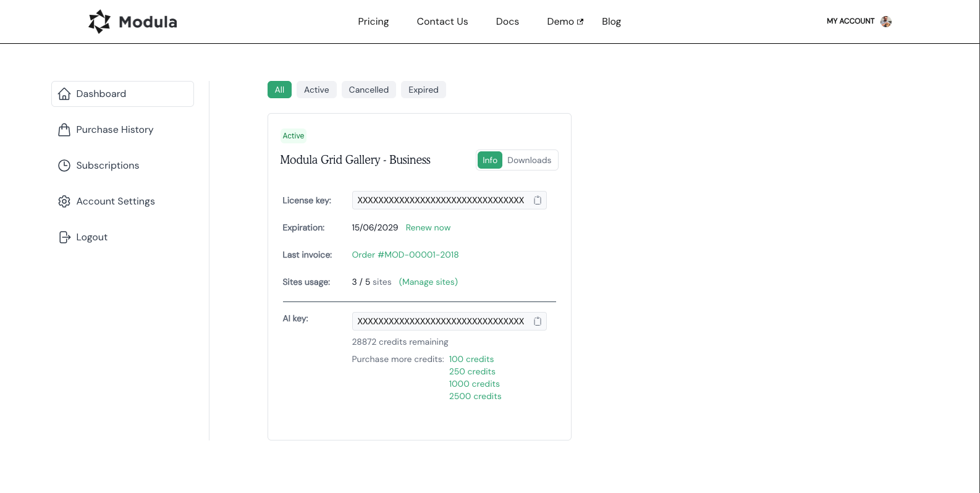Copy the AI key using clipboard icon

[x=538, y=321]
